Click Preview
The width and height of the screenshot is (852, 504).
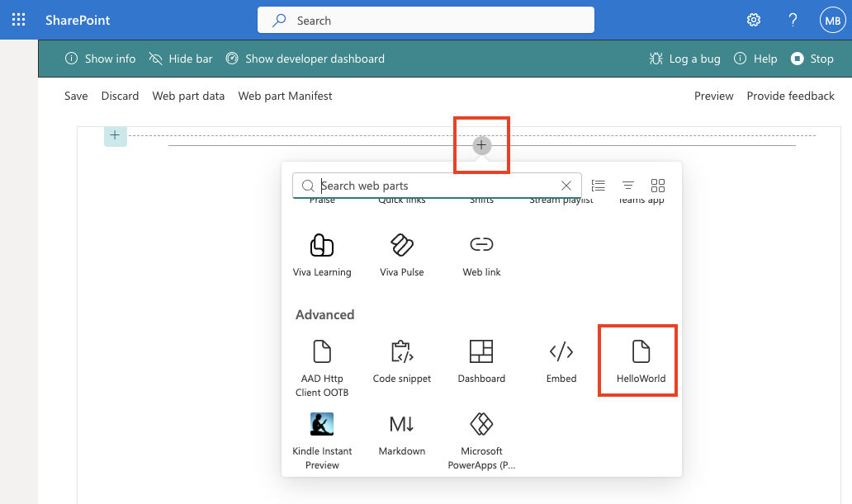pyautogui.click(x=713, y=97)
